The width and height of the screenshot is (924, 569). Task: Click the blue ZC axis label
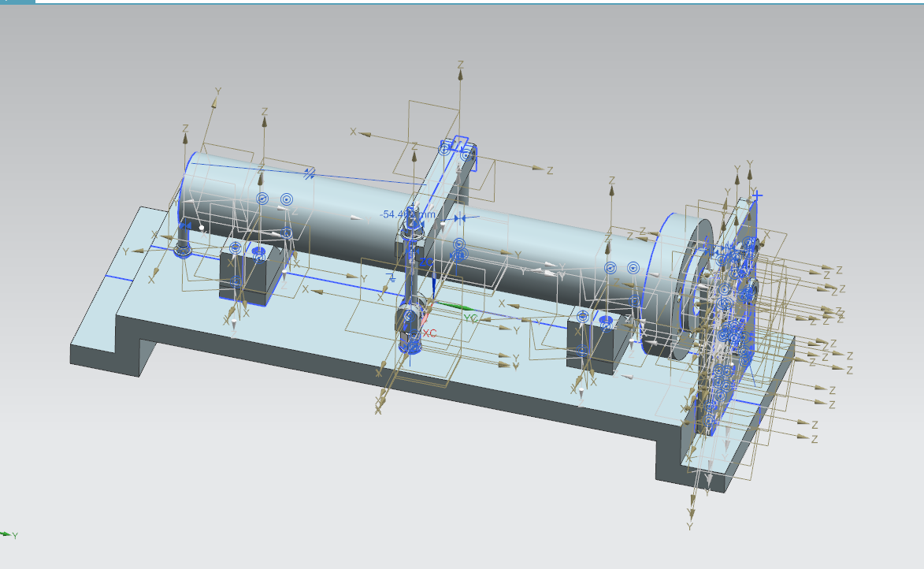coord(425,262)
